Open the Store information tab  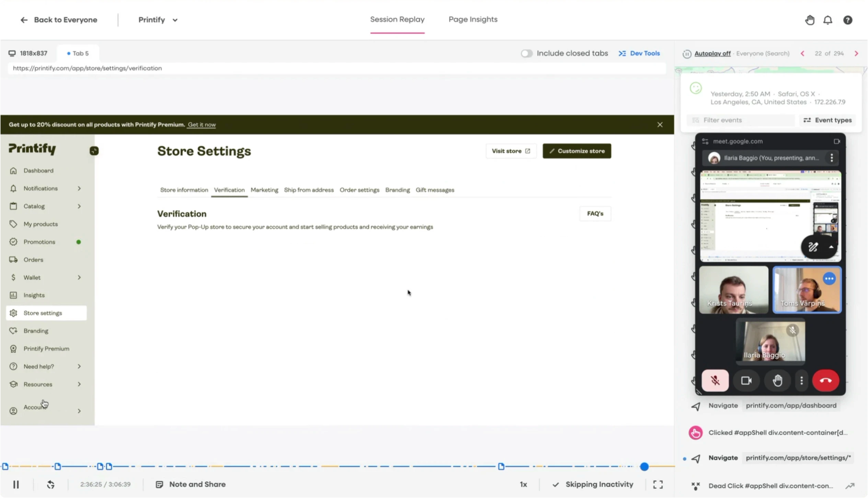pyautogui.click(x=184, y=190)
